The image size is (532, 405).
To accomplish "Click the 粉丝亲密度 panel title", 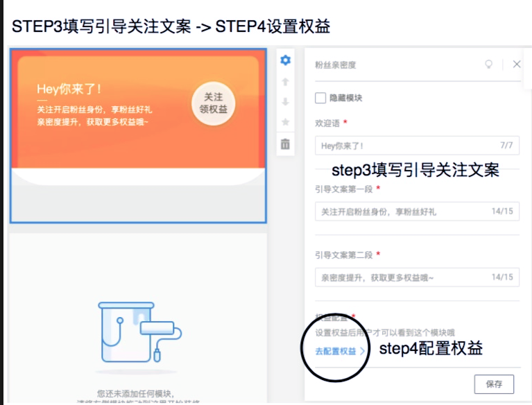I will [335, 65].
